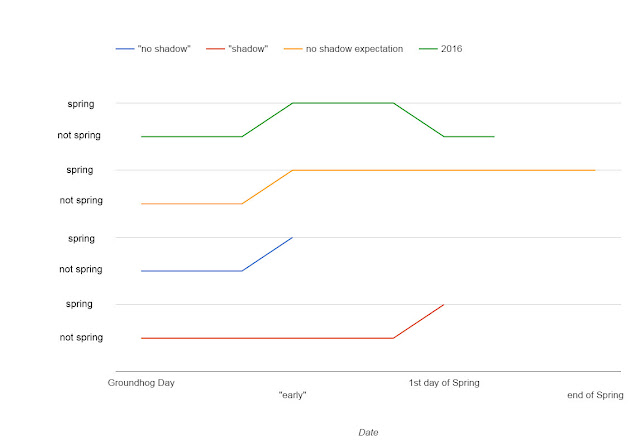This screenshot has width=640, height=444.
Task: Click the "early" x-axis label
Action: pos(292,396)
